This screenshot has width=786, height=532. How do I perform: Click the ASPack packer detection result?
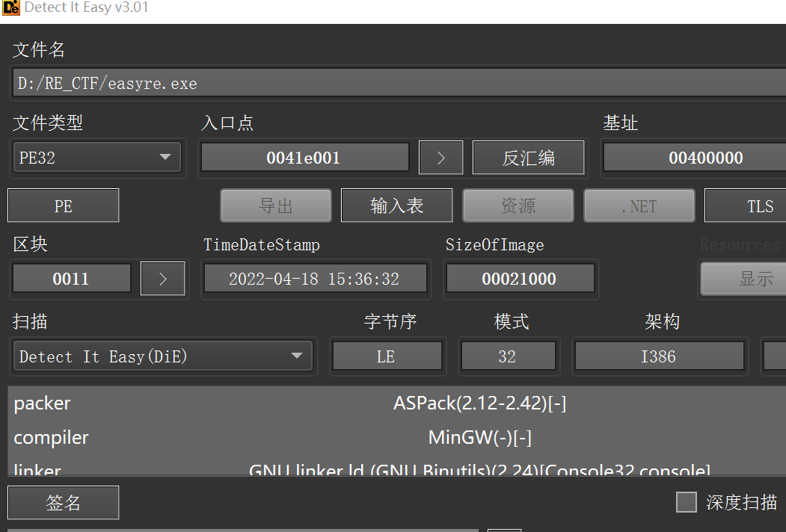coord(480,403)
